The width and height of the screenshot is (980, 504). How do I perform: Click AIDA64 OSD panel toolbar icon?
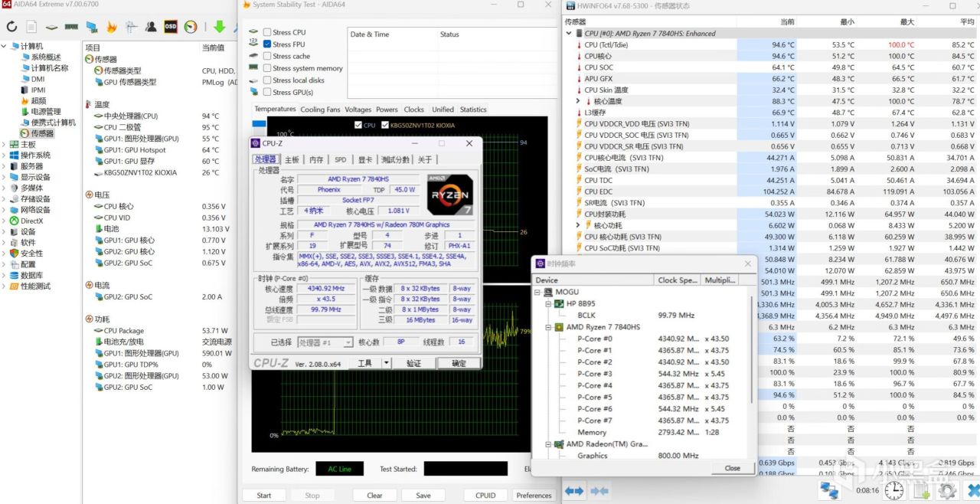pos(171,27)
